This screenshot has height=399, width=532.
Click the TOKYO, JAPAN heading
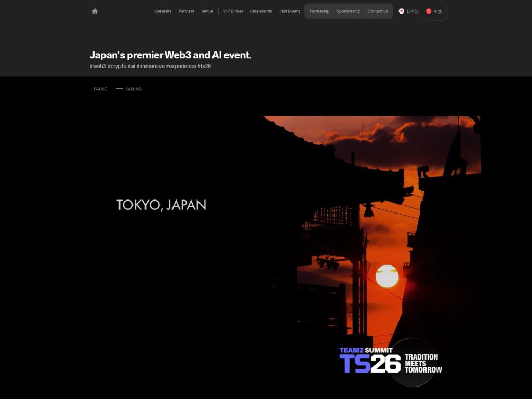tap(161, 205)
